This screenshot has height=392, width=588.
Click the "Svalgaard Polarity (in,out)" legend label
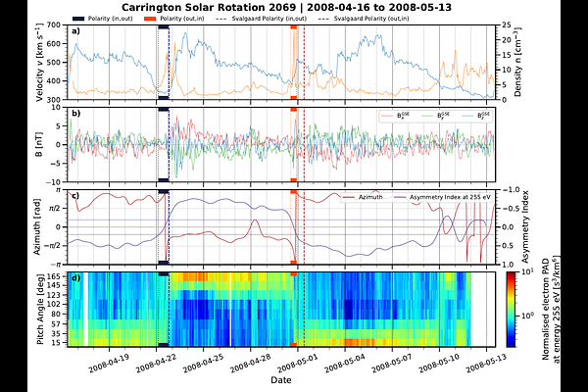269,19
